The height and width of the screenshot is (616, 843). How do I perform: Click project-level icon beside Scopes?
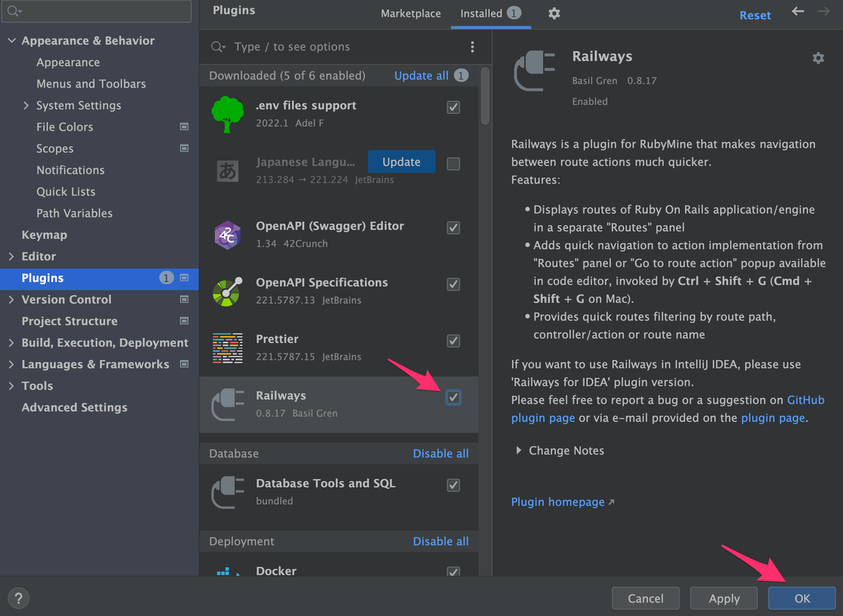(184, 148)
